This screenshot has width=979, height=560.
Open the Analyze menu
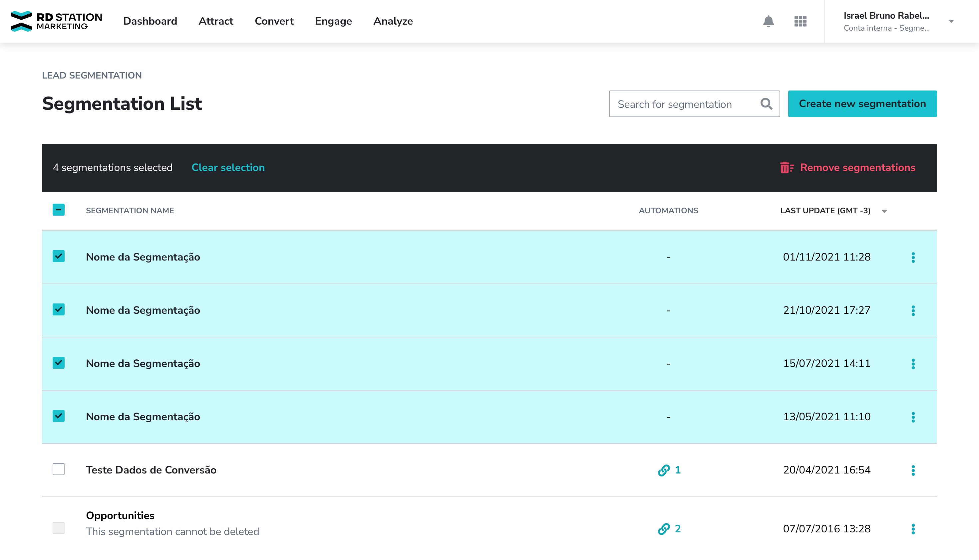[x=393, y=21]
